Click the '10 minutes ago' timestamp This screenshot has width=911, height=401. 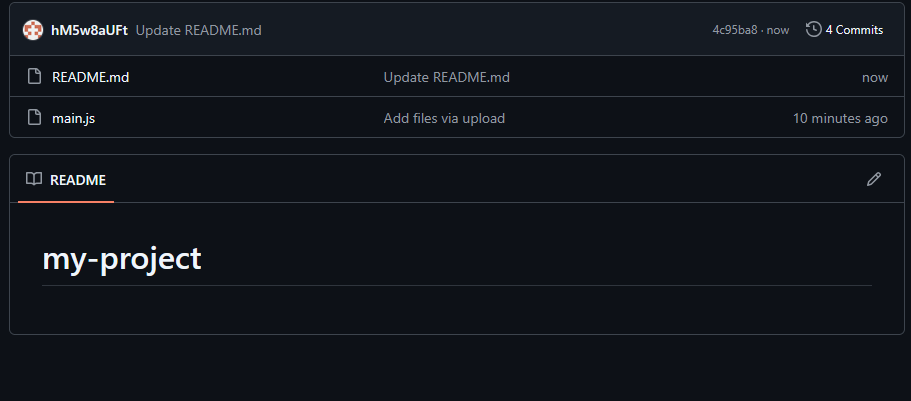pos(840,118)
